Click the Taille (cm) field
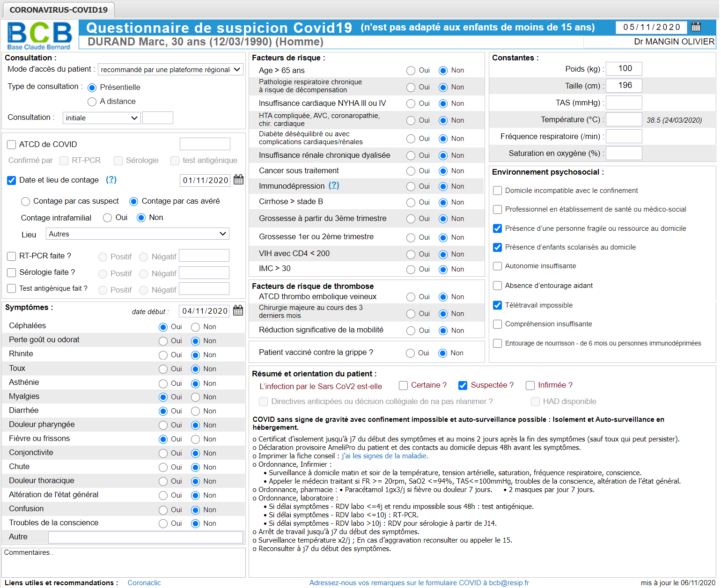Screen dimensions: 721x588 coord(624,86)
